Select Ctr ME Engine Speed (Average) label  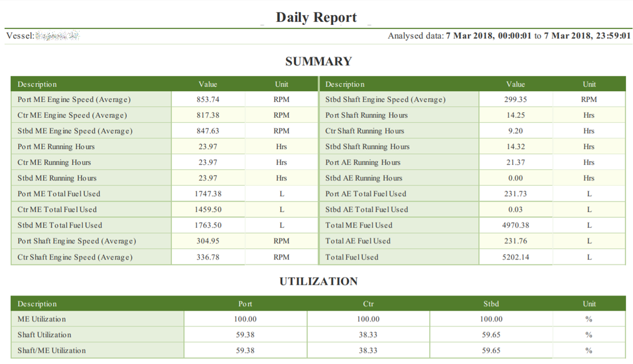72,115
